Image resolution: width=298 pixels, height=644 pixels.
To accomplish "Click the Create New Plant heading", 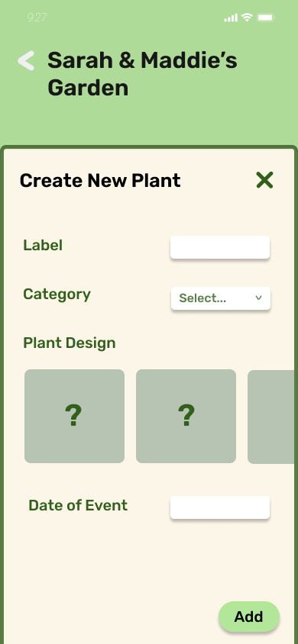I will click(x=100, y=181).
